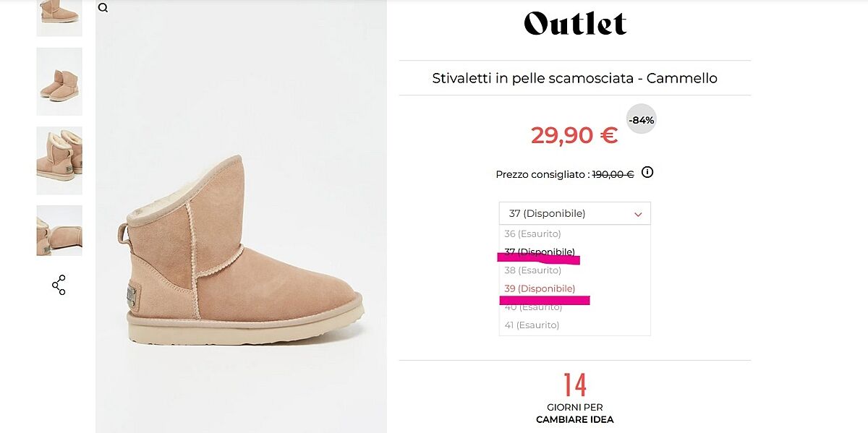Select size 40 (Esaurito) option
Screen dimensions: 868x433
[532, 307]
